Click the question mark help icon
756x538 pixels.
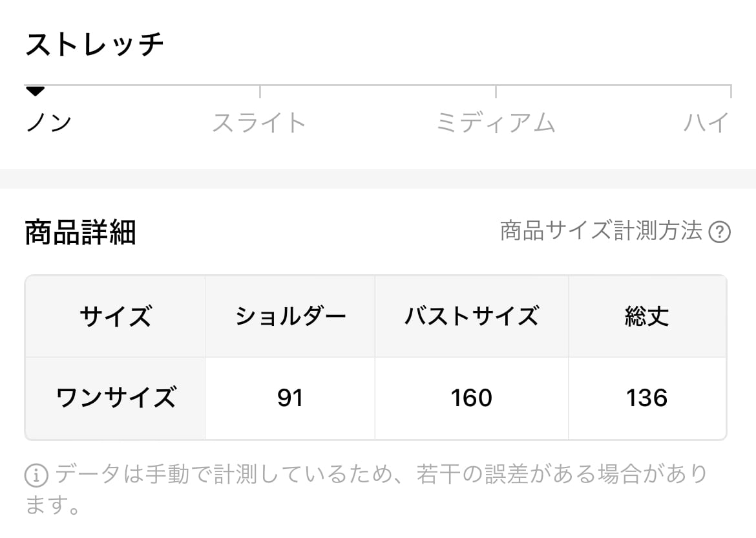719,231
